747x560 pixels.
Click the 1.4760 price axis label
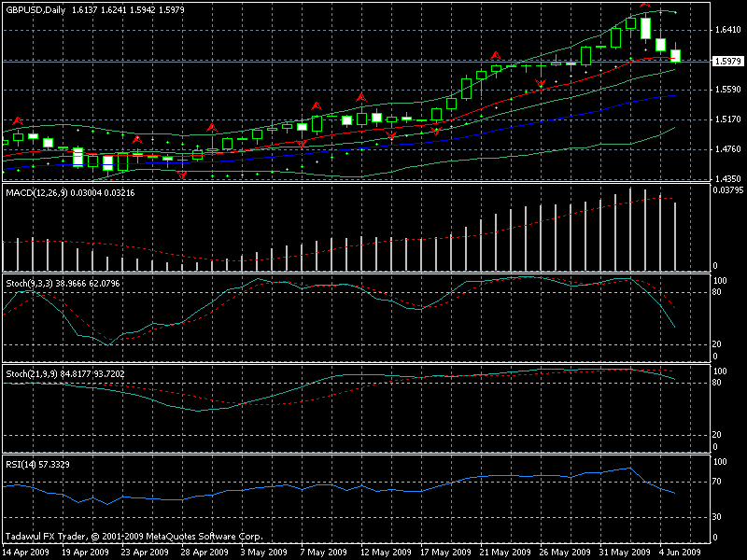[727, 149]
